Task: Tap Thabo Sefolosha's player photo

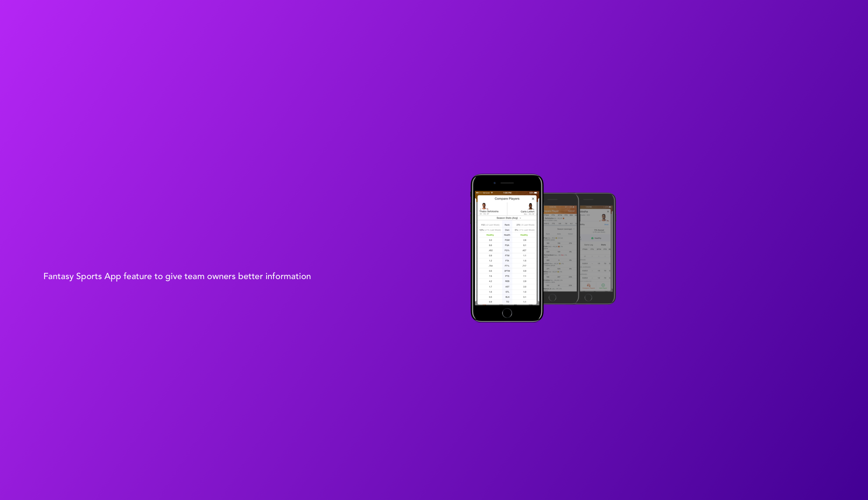Action: point(484,206)
